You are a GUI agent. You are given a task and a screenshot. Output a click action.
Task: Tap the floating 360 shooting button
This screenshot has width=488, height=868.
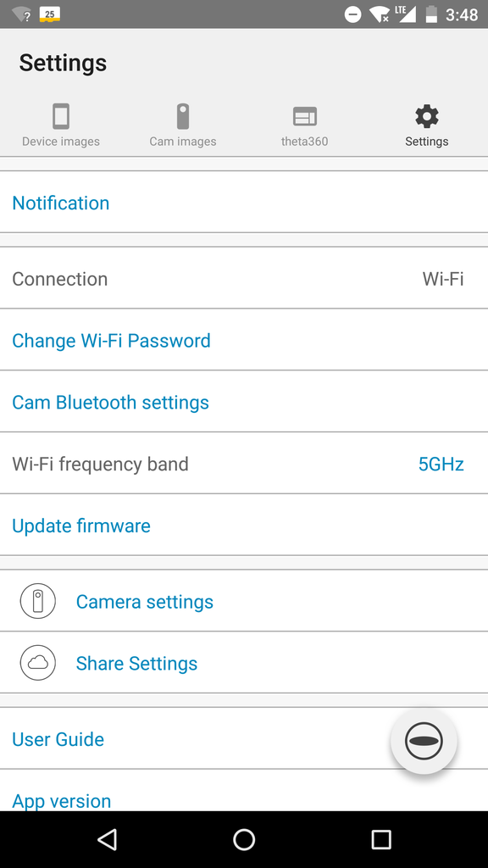point(424,741)
